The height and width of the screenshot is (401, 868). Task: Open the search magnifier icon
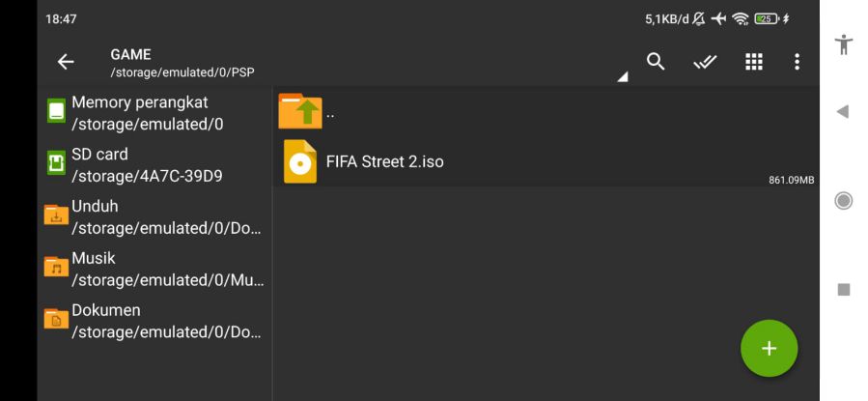tap(656, 62)
